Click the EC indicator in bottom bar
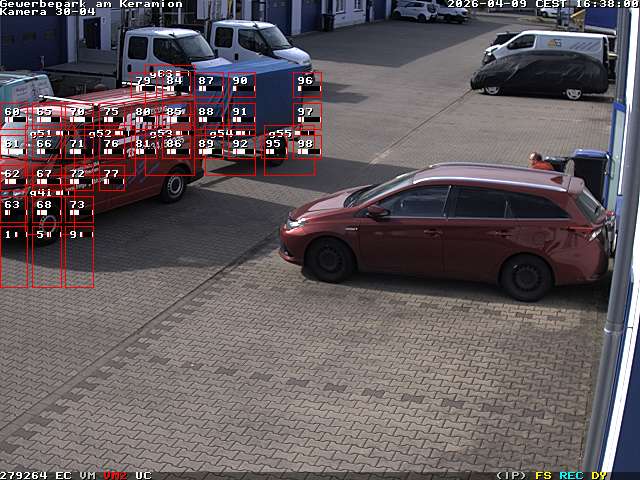The width and height of the screenshot is (640, 480). (x=63, y=475)
